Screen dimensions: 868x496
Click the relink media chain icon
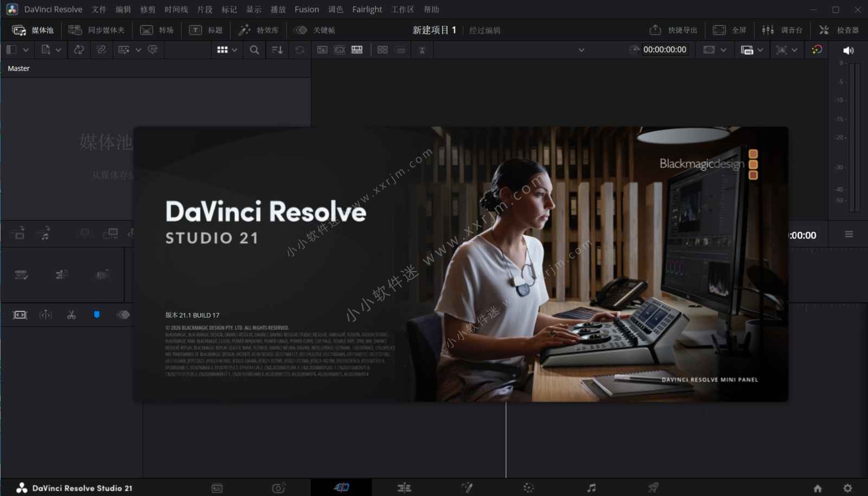pyautogui.click(x=101, y=50)
